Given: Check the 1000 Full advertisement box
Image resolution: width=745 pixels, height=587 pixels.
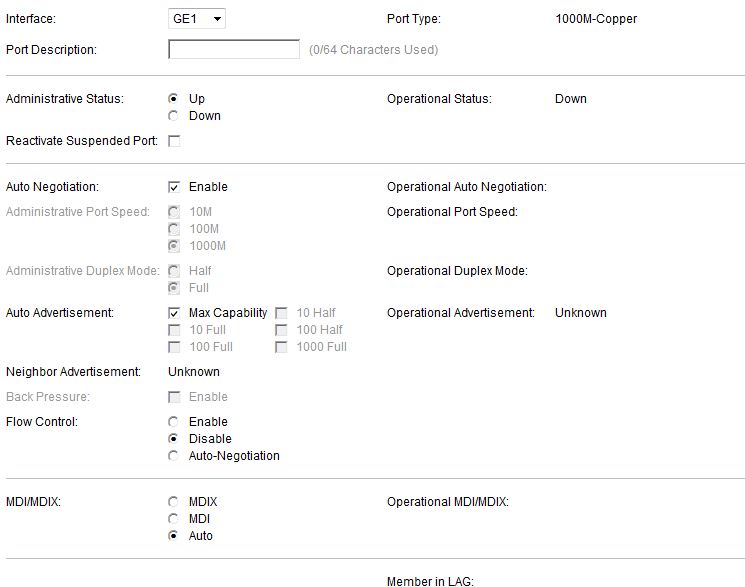Looking at the screenshot, I should (x=281, y=347).
